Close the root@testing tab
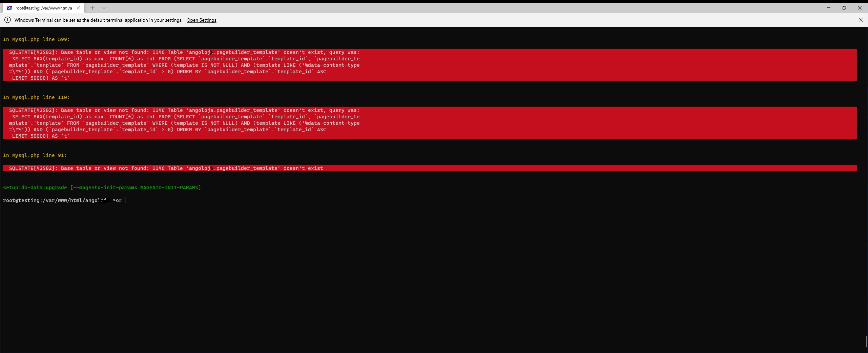The height and width of the screenshot is (353, 868). point(78,8)
